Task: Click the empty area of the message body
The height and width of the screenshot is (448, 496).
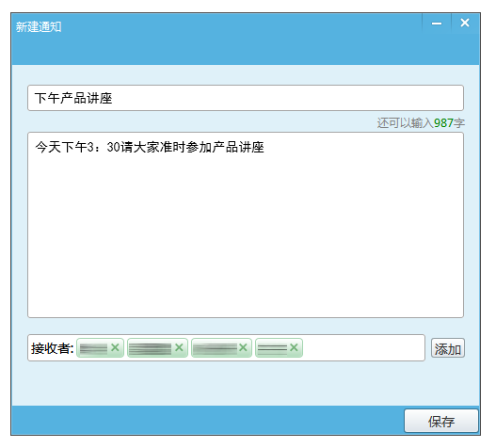Action: [246, 237]
